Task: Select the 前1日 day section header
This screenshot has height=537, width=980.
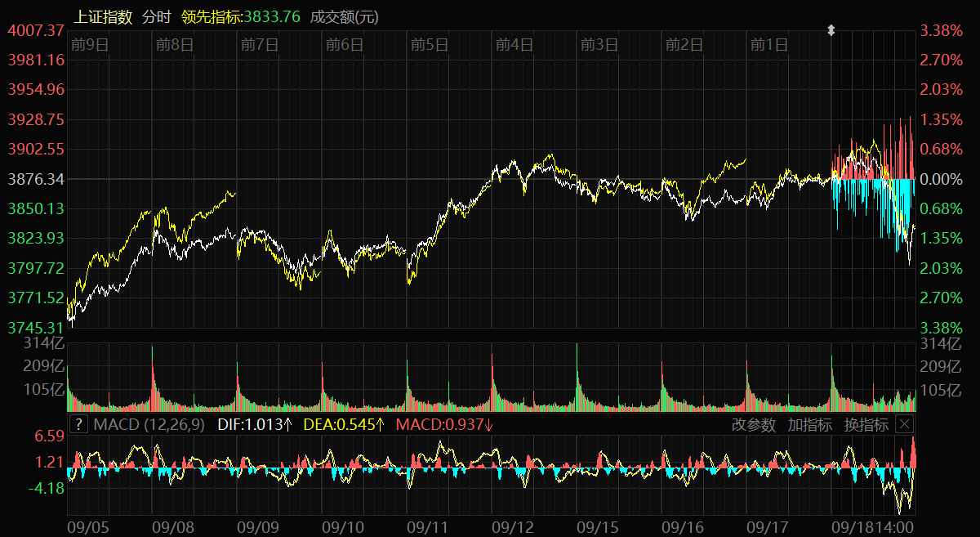Action: (769, 45)
